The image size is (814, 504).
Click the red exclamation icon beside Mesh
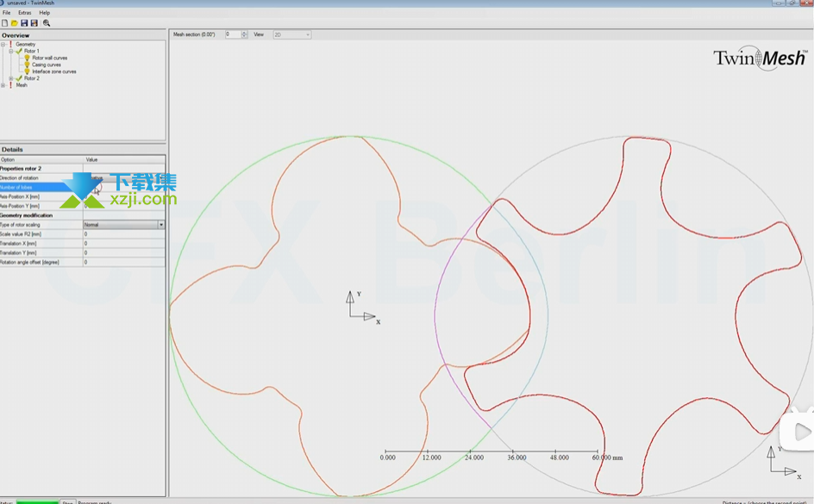pyautogui.click(x=10, y=85)
